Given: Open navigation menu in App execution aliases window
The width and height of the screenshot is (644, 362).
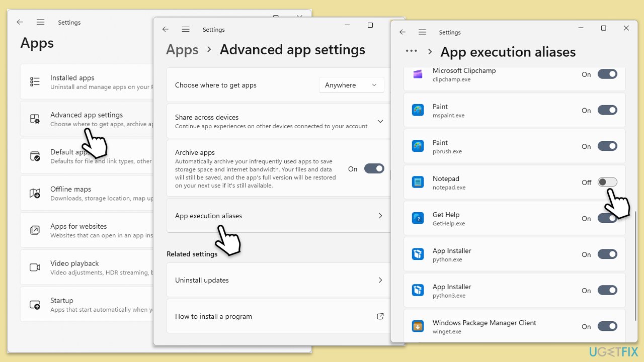Looking at the screenshot, I should pyautogui.click(x=422, y=32).
